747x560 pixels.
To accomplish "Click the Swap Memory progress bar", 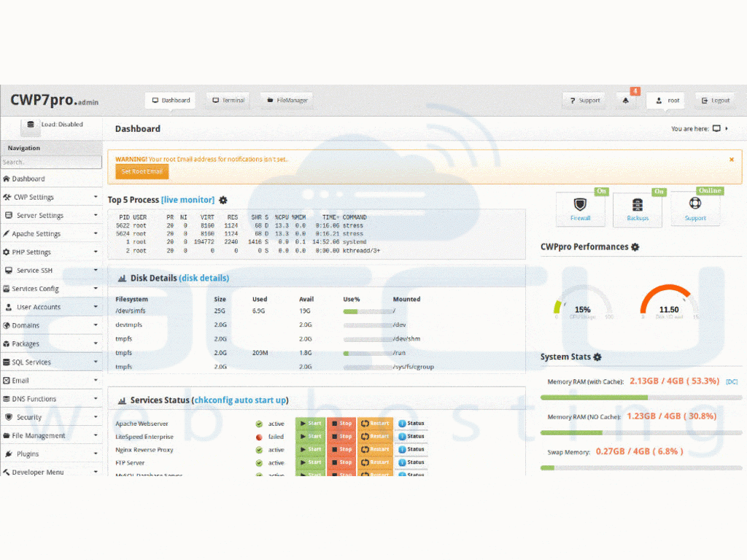I will pos(641,468).
